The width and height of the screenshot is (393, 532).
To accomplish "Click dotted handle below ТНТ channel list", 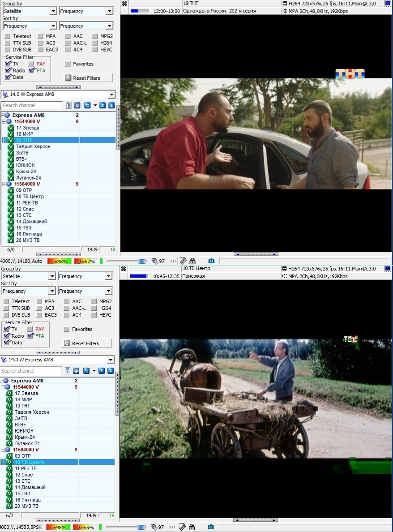I will [x=58, y=254].
